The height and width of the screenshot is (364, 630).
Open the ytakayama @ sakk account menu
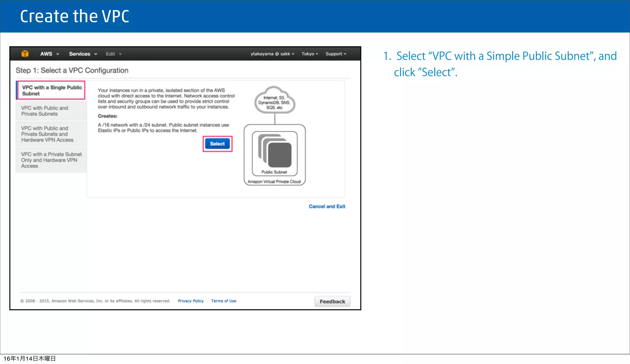coord(272,54)
